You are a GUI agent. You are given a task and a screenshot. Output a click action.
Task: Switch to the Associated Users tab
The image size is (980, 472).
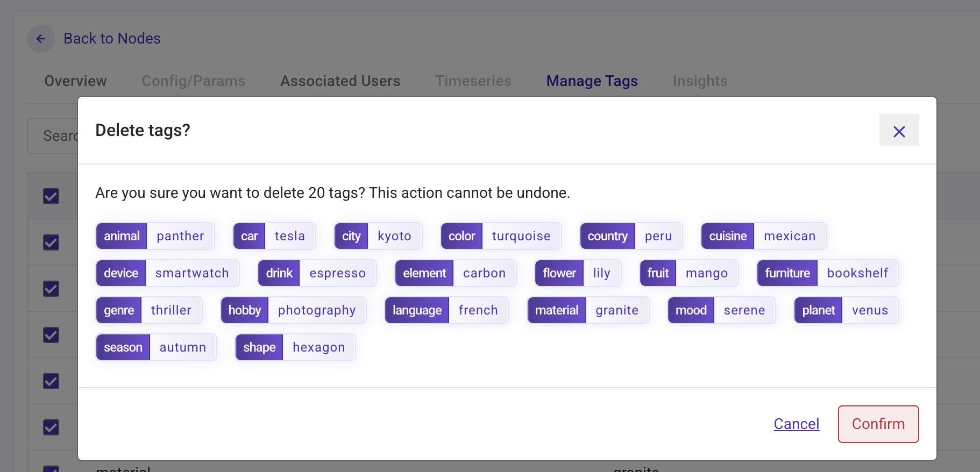(x=340, y=81)
